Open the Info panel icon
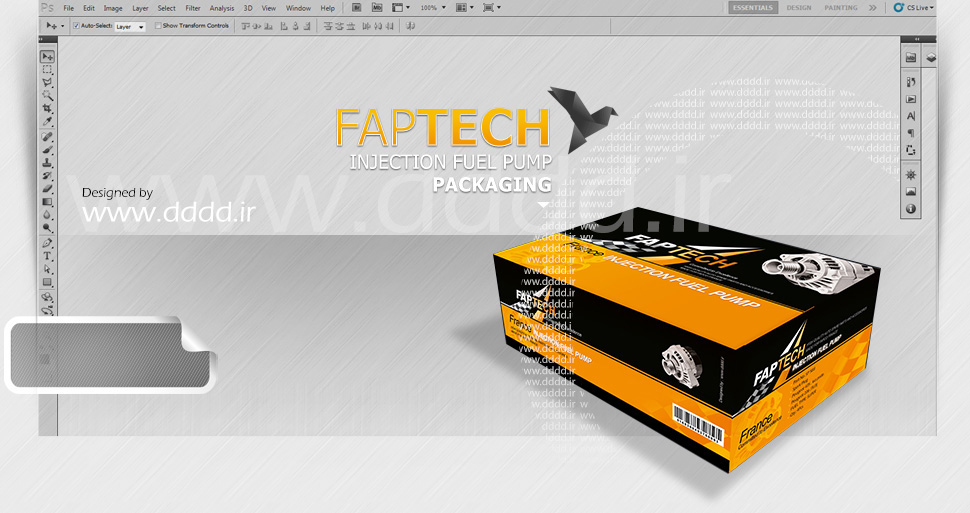This screenshot has height=513, width=970. point(911,209)
